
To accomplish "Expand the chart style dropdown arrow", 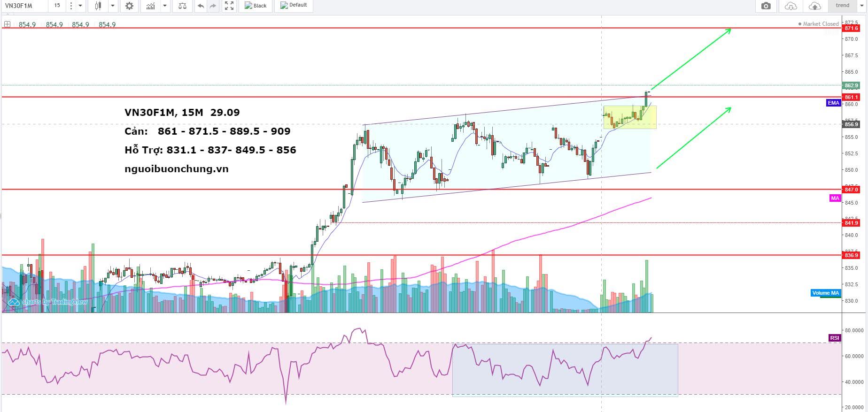I will pos(113,6).
